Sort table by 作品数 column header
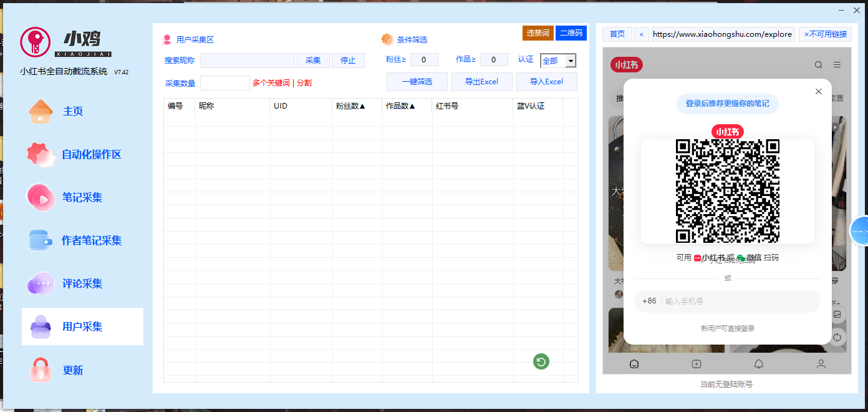The width and height of the screenshot is (868, 412). pyautogui.click(x=400, y=106)
